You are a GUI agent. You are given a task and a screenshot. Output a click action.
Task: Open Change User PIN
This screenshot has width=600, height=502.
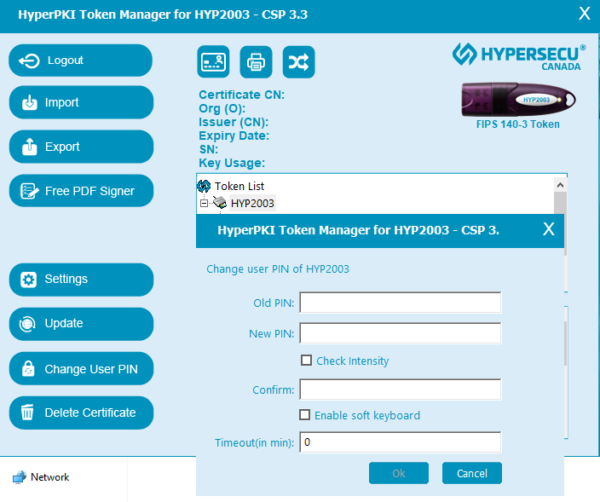pos(81,369)
